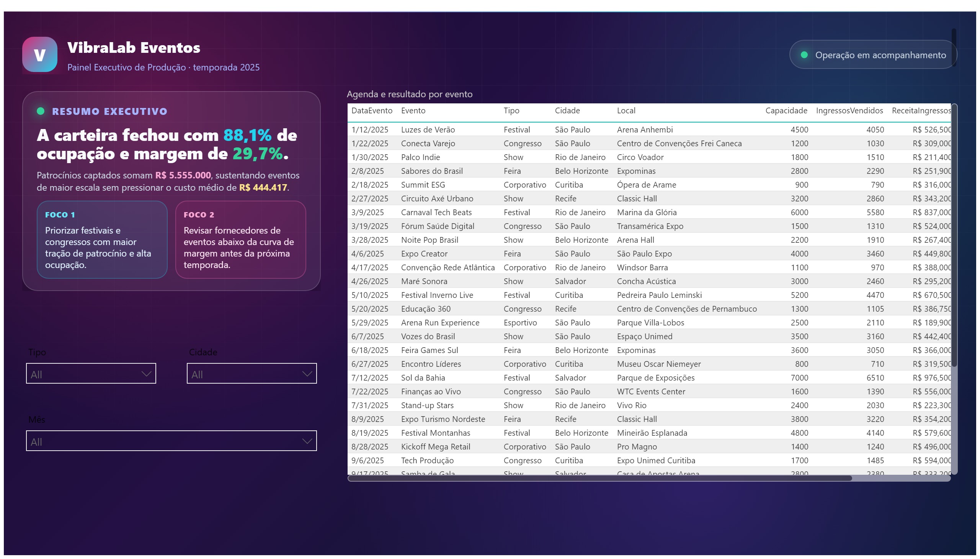Click the green status dot in operation badge
This screenshot has height=559, width=980.
(804, 55)
